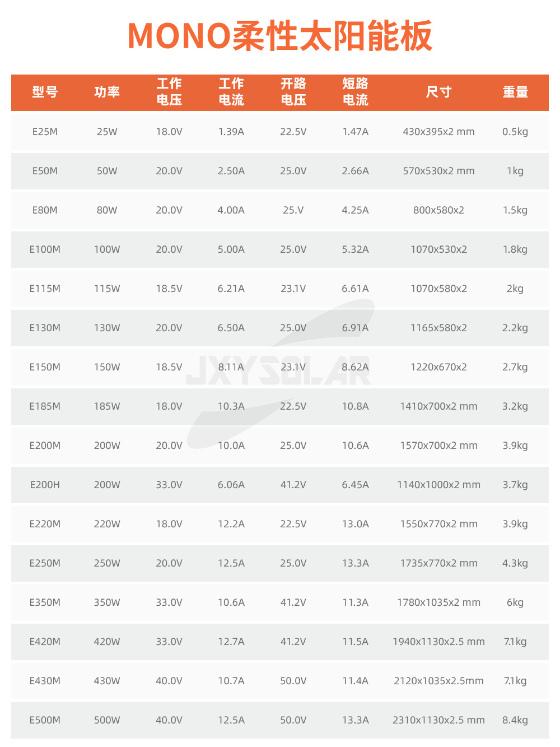Select the E25M model cell
Screen dimensions: 560x747
tap(45, 132)
